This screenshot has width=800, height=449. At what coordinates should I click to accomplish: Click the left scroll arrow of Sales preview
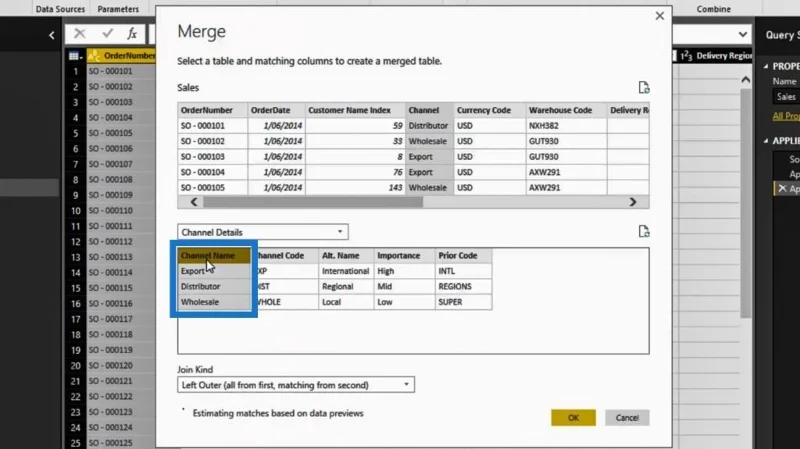point(194,202)
